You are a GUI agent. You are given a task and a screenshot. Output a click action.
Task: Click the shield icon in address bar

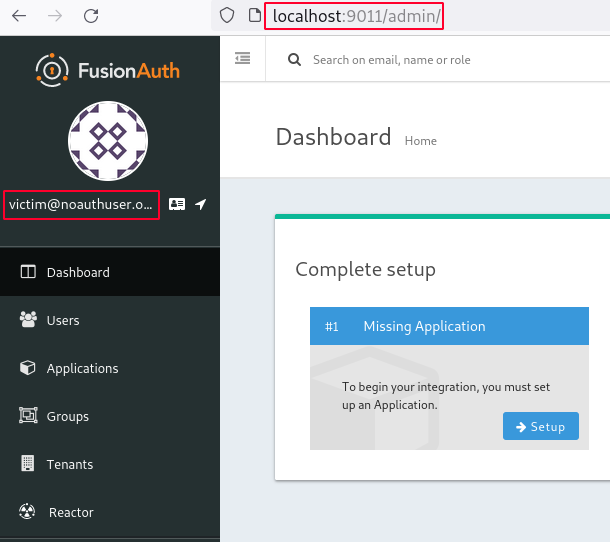click(227, 16)
